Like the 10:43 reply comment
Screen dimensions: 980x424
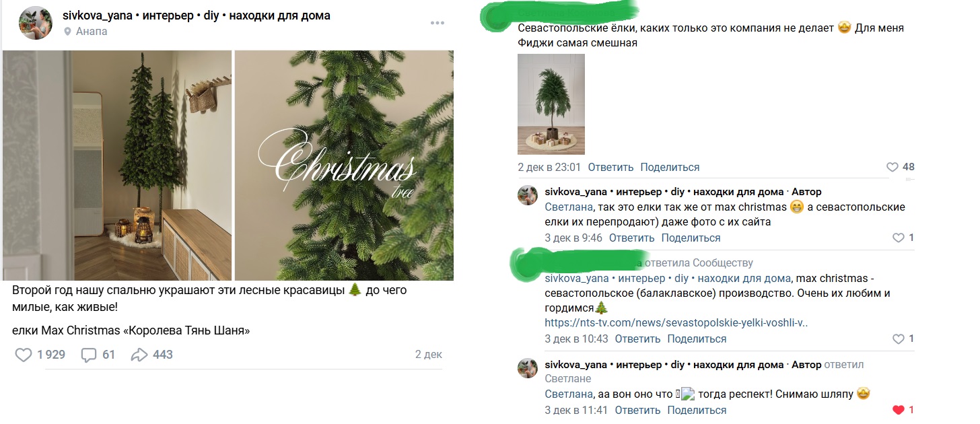898,339
